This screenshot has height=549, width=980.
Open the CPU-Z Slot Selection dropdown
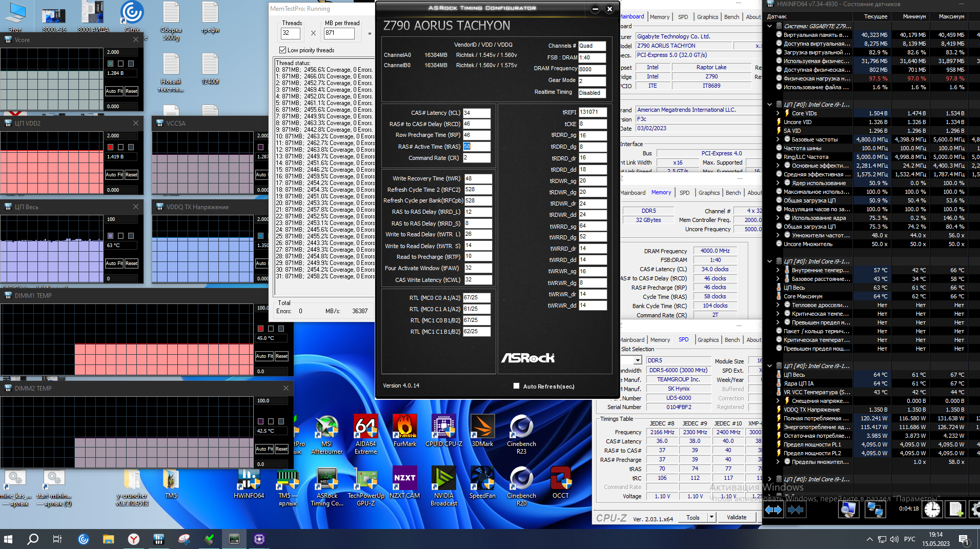click(638, 360)
